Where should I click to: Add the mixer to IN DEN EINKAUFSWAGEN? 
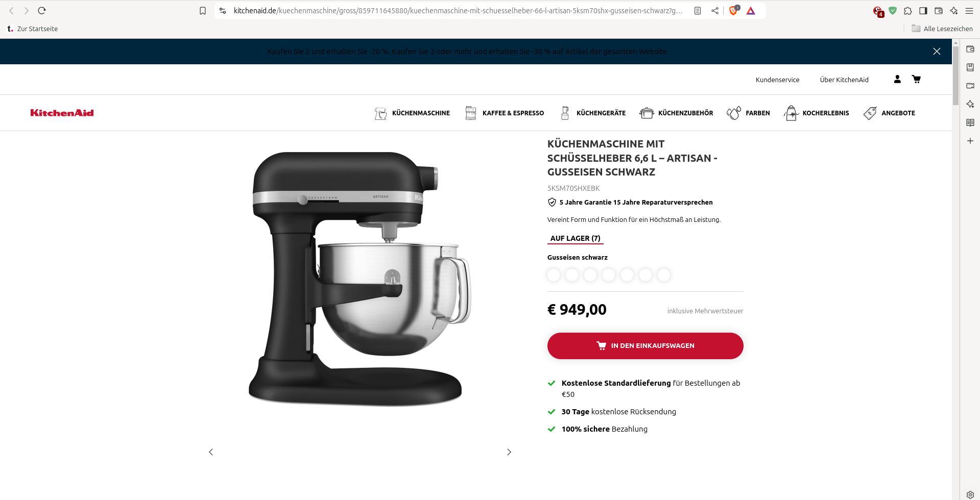(x=646, y=346)
